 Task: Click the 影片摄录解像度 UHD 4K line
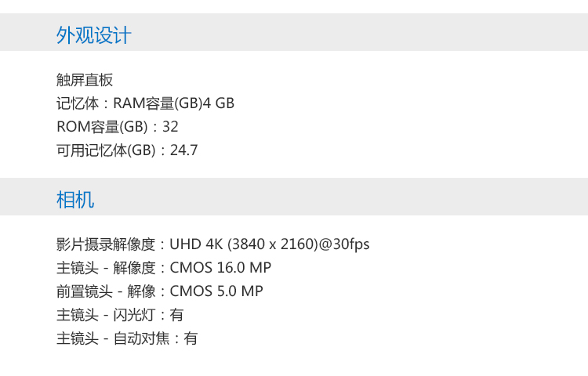point(213,244)
